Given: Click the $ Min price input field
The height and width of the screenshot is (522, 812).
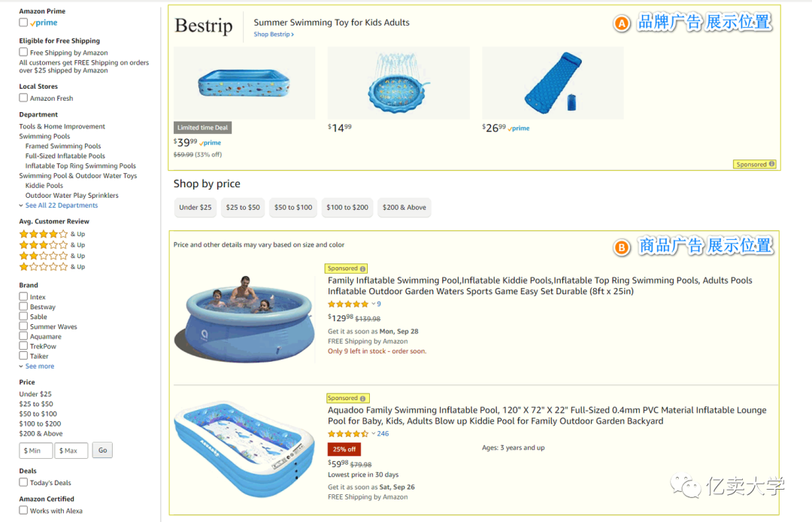Looking at the screenshot, I should [x=36, y=451].
